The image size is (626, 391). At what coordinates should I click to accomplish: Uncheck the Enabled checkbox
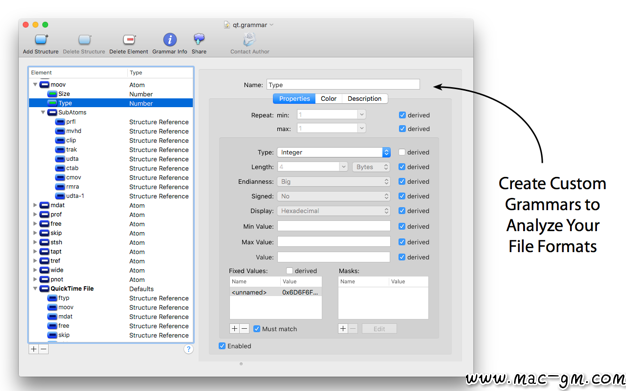point(222,346)
